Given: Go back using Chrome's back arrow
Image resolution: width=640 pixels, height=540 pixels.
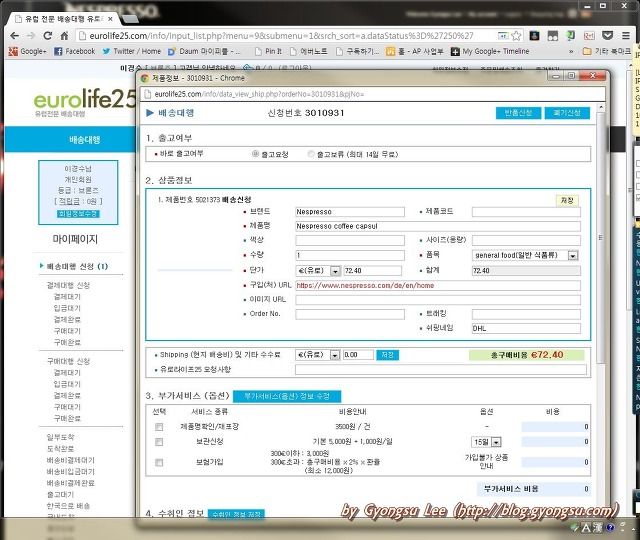Looking at the screenshot, I should coord(15,36).
